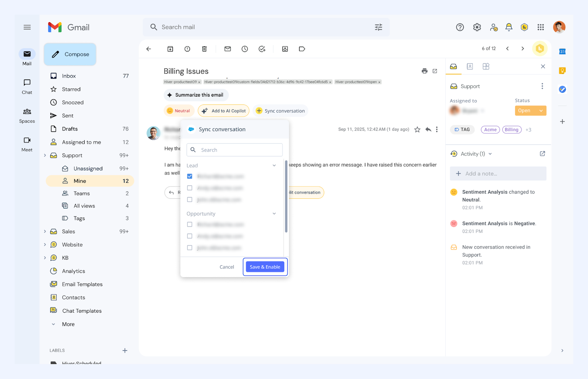
Task: Reply using the arrow icon in header
Action: point(428,130)
